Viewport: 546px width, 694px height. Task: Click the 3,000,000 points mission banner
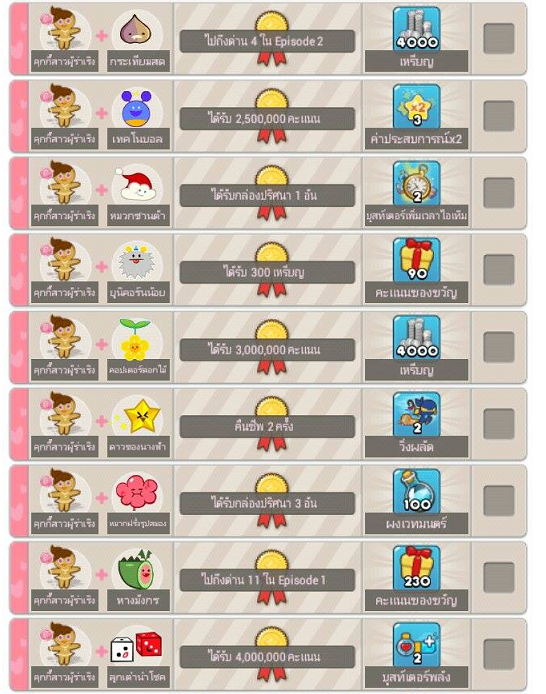tap(267, 350)
